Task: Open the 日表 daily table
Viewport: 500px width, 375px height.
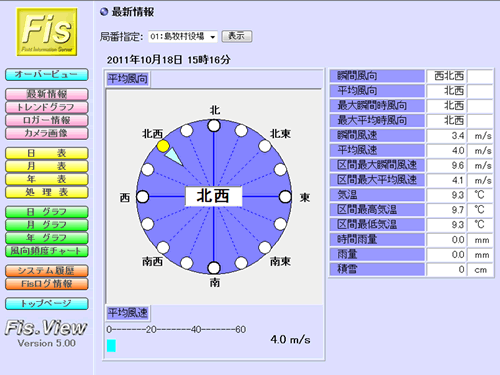Action: click(47, 153)
